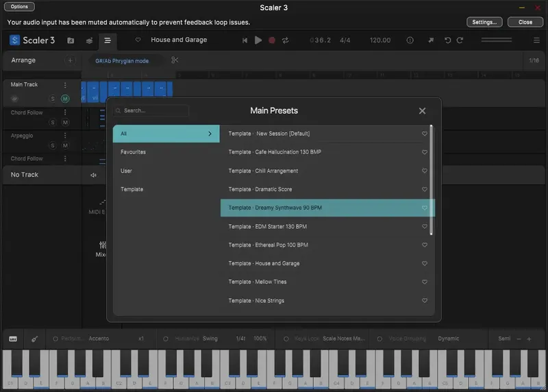Favourite the Ethereal Pop 100 BPM heart

[424, 245]
